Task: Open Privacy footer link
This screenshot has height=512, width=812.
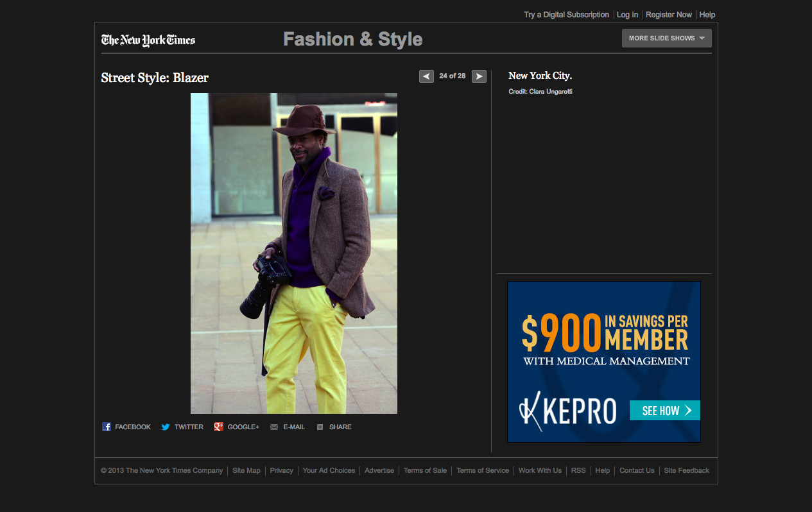Action: (x=281, y=470)
